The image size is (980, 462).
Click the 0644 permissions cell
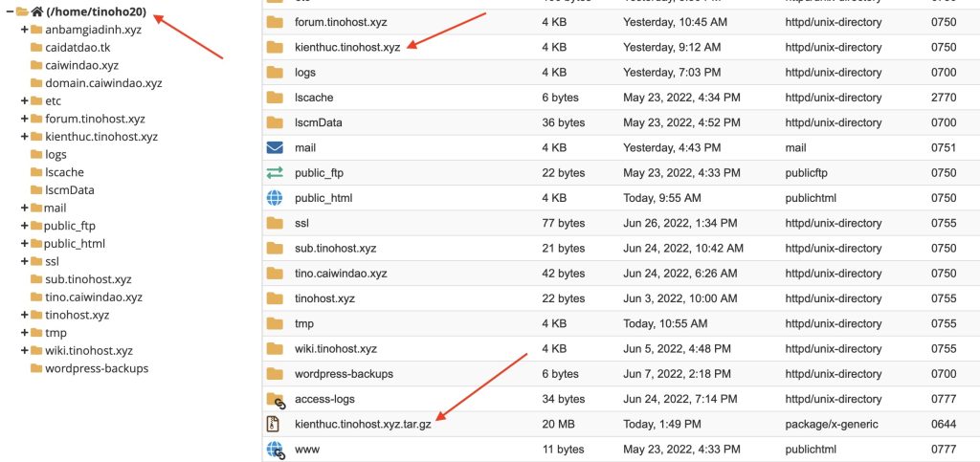943,425
